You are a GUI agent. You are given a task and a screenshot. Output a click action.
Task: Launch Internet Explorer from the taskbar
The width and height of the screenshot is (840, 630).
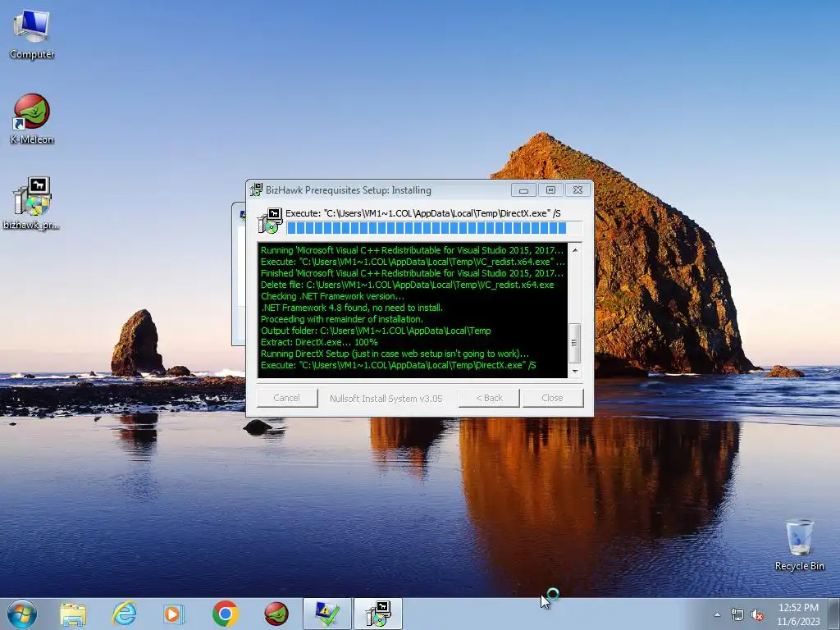124,614
